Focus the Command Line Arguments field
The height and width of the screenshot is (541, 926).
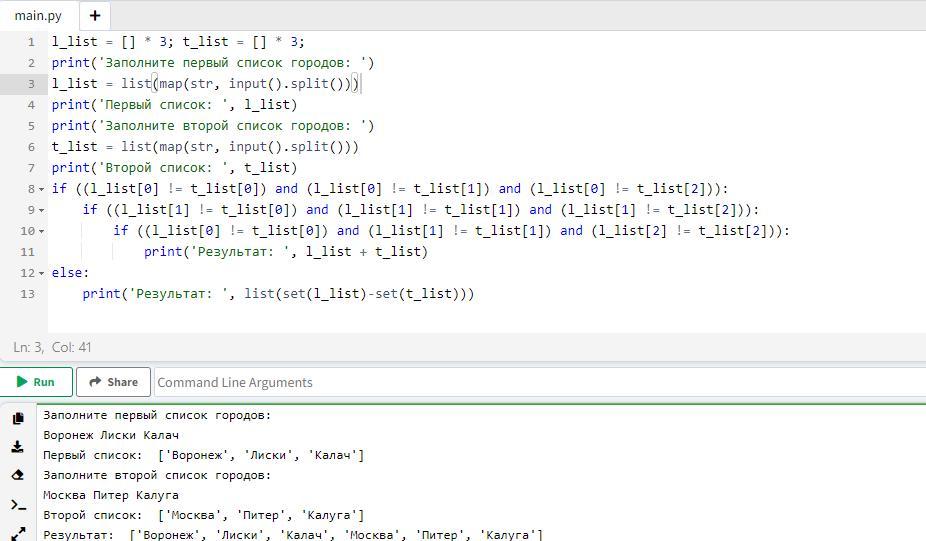539,382
